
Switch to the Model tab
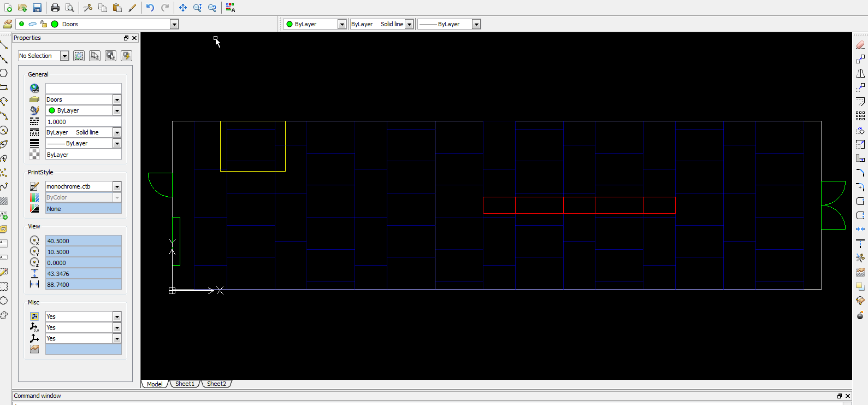(155, 384)
